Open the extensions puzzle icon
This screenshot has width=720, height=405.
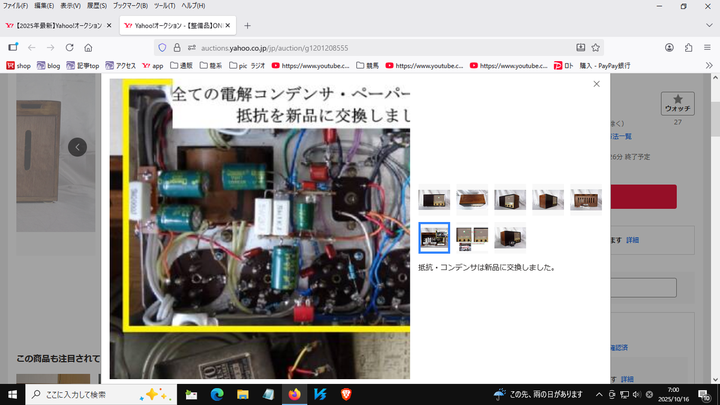(688, 47)
